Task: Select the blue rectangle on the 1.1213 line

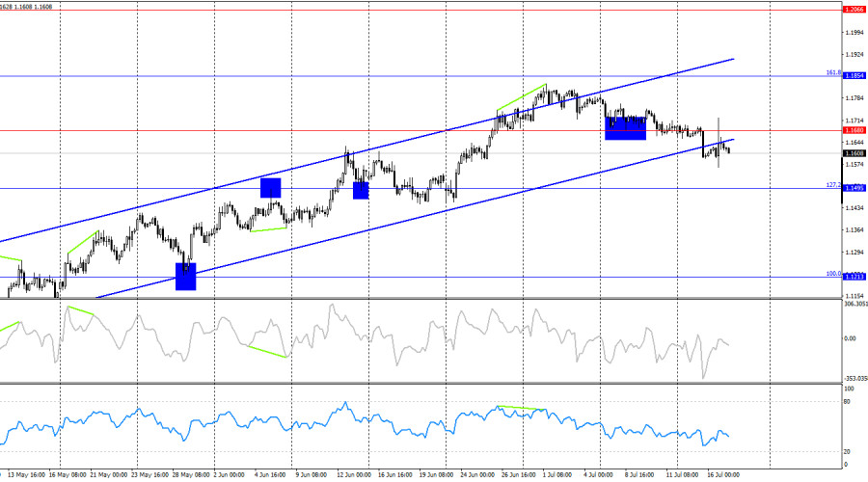Action: (185, 277)
